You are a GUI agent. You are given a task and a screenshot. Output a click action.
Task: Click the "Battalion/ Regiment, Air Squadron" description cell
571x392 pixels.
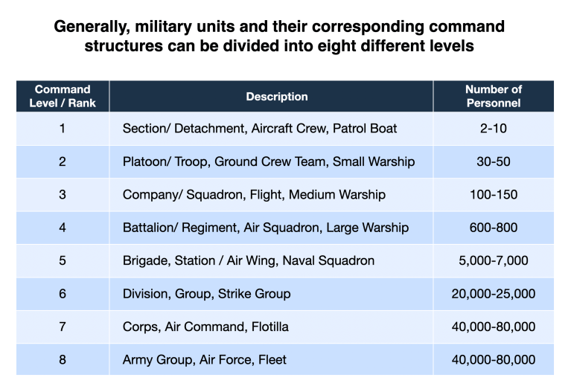pos(266,228)
